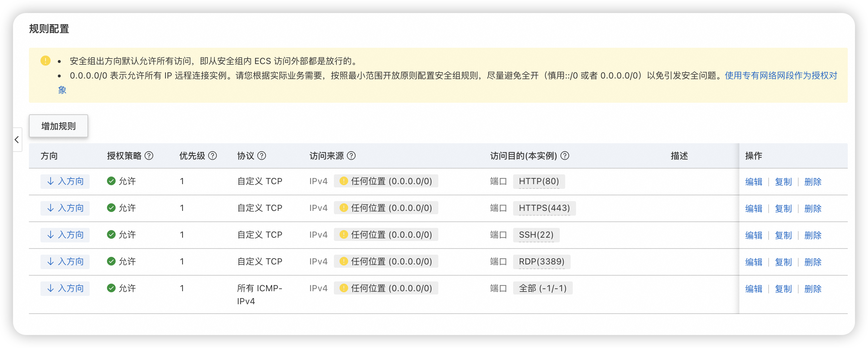Screen dimensions: 868x348
Task: Click the RDP(3389) port tag
Action: pyautogui.click(x=541, y=262)
